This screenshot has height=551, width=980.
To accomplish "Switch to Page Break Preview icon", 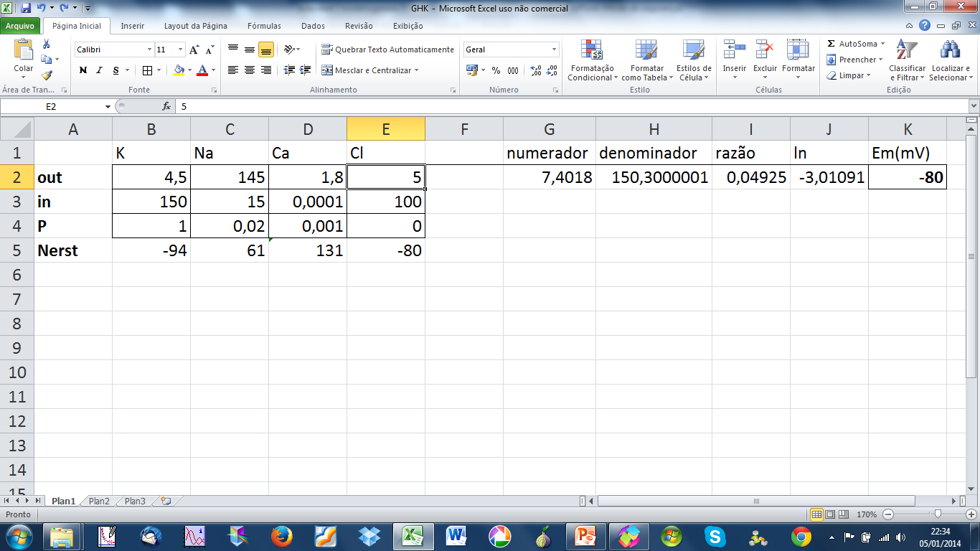I will click(x=842, y=514).
